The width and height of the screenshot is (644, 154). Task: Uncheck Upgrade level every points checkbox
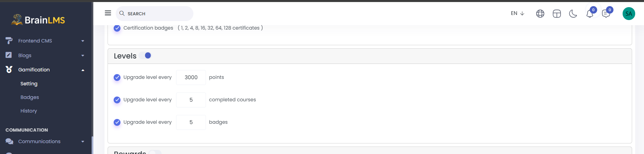coord(117,78)
